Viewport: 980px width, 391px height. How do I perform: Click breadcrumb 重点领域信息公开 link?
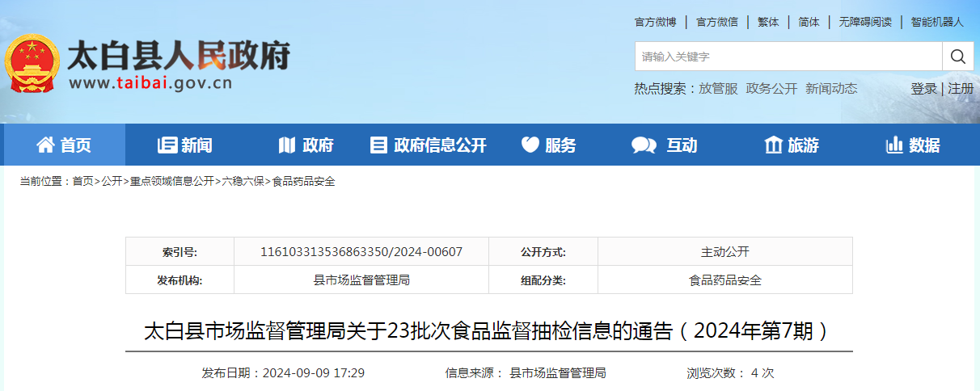[x=172, y=182]
